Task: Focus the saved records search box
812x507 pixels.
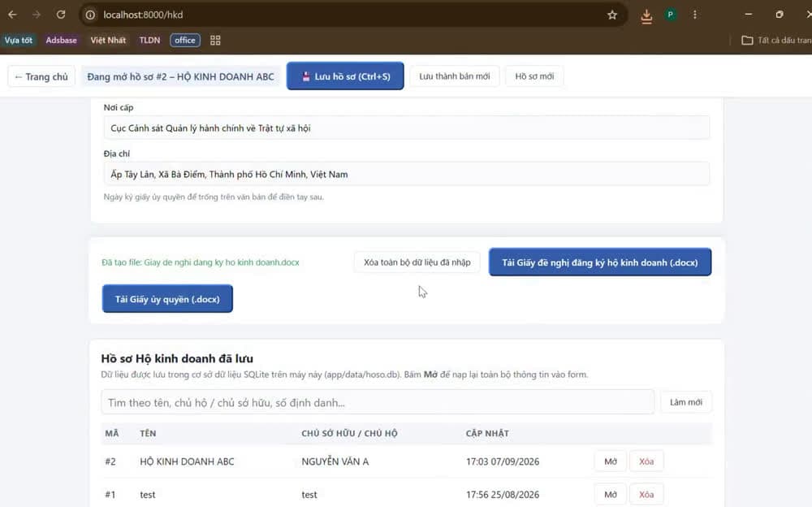Action: (378, 402)
